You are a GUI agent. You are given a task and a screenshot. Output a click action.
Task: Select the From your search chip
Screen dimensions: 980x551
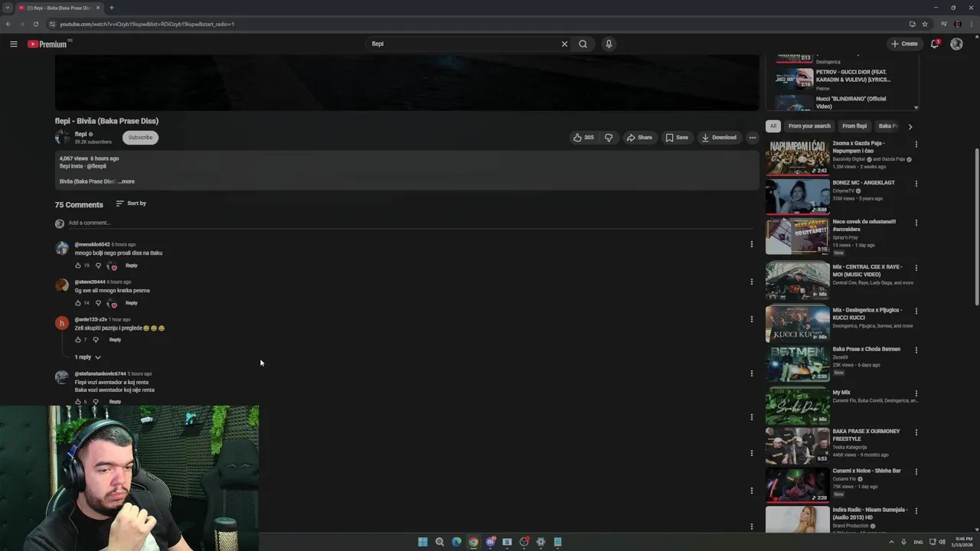(809, 126)
